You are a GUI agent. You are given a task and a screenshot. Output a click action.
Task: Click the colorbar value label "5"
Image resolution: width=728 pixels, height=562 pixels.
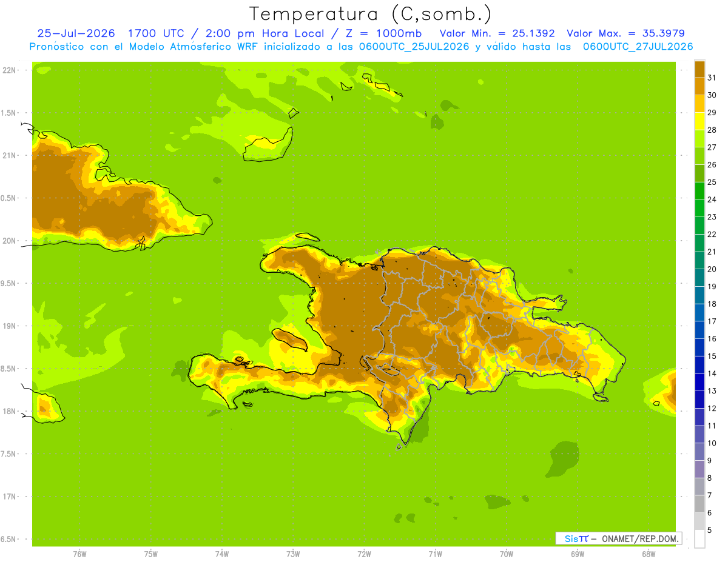point(710,530)
